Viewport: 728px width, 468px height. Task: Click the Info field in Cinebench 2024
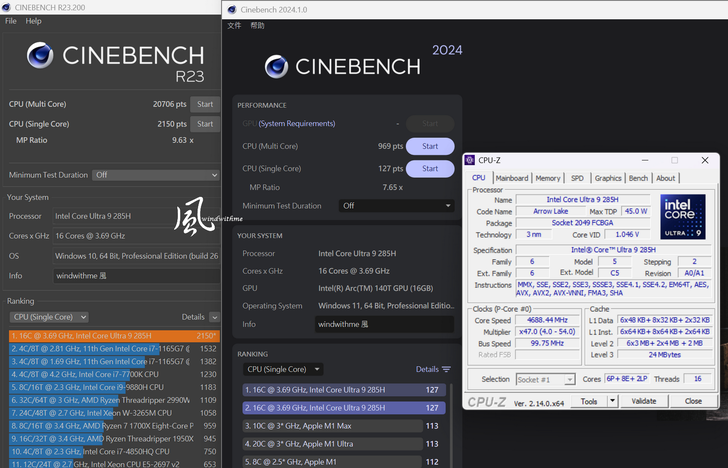[x=385, y=324]
